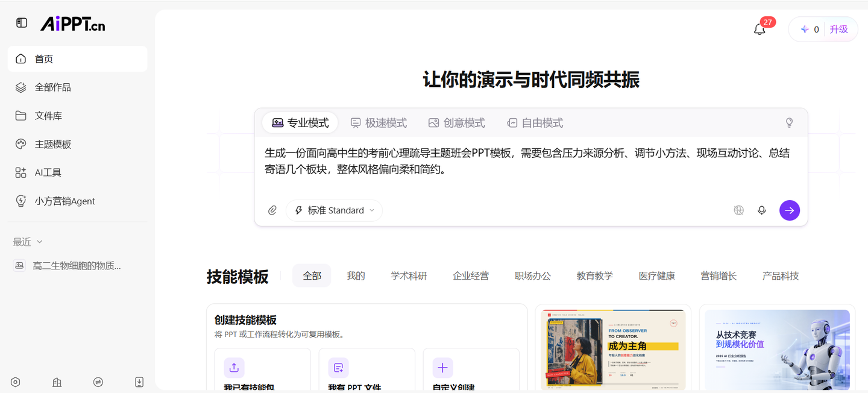
Task: Select the 产品科技 template filter
Action: pos(781,275)
